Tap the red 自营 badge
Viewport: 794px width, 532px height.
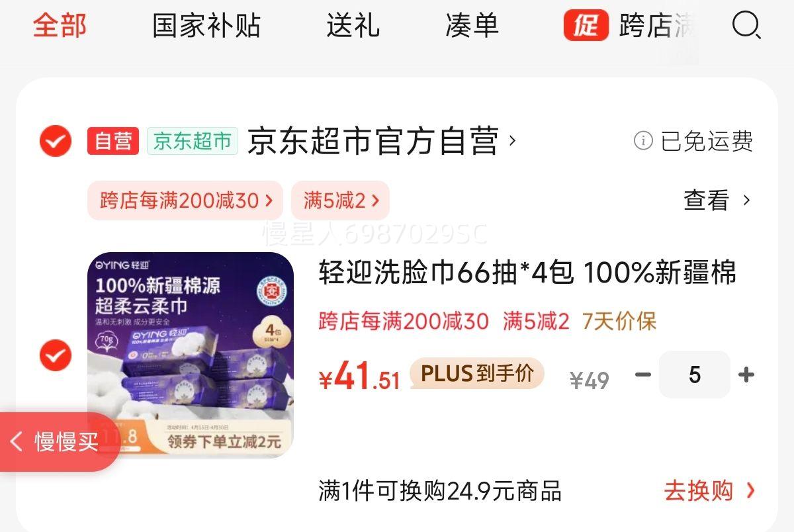(113, 141)
